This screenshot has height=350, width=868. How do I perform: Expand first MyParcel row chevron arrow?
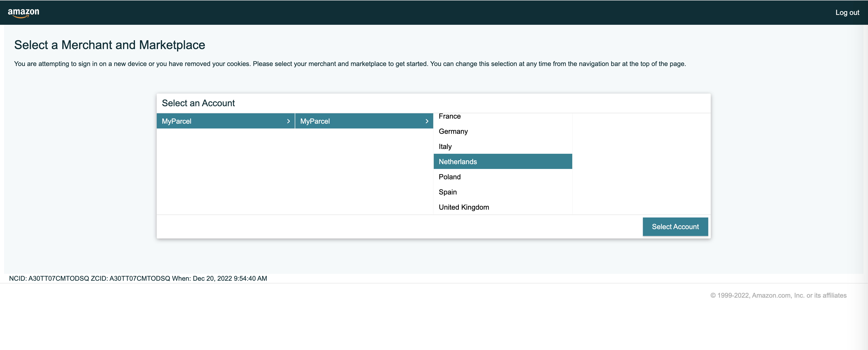288,121
